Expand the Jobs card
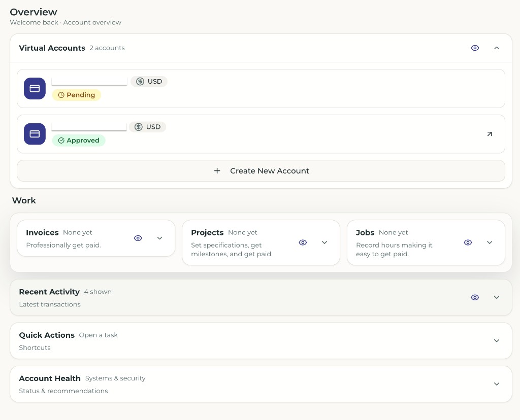The width and height of the screenshot is (520, 420). (x=490, y=242)
